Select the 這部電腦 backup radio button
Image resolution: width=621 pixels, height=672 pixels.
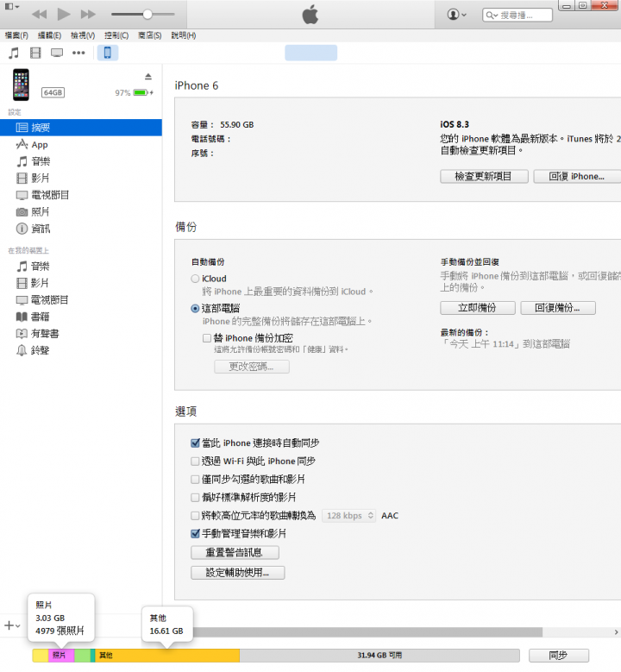[x=195, y=309]
